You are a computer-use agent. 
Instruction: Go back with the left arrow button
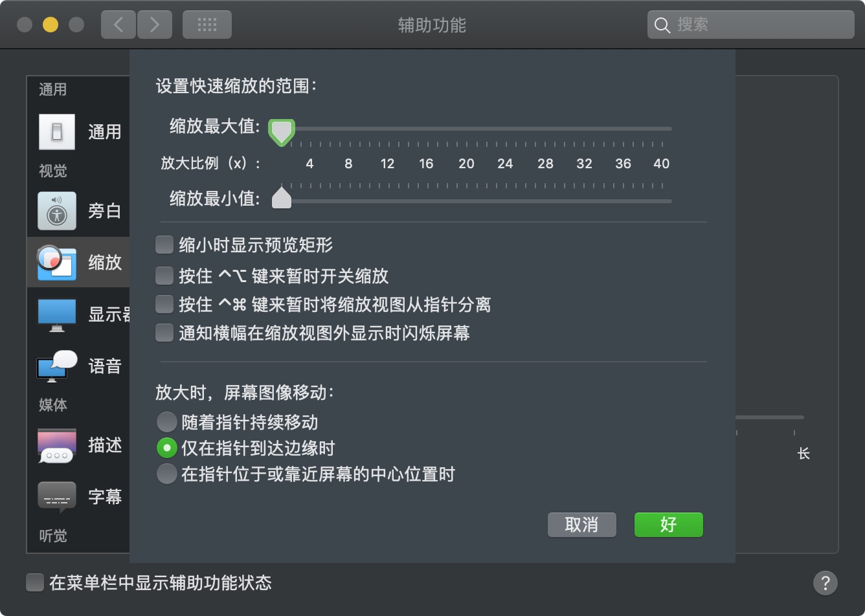[x=118, y=25]
